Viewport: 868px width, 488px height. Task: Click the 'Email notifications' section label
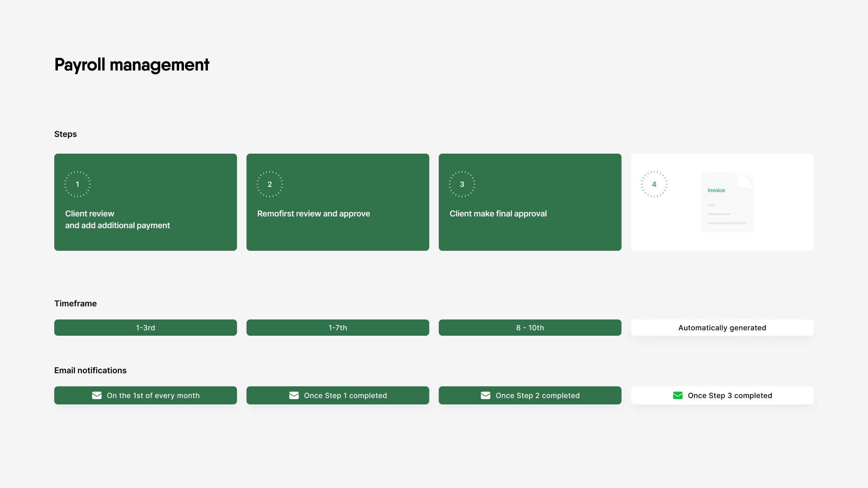(90, 371)
